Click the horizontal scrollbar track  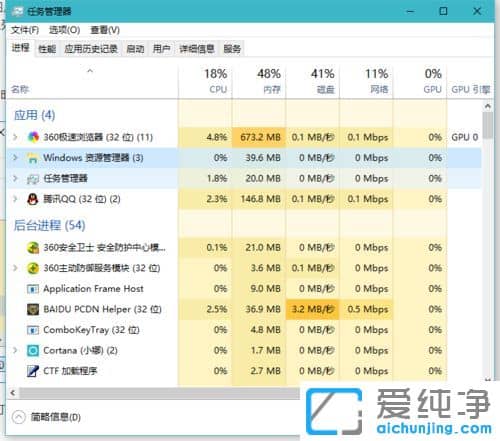point(160,393)
